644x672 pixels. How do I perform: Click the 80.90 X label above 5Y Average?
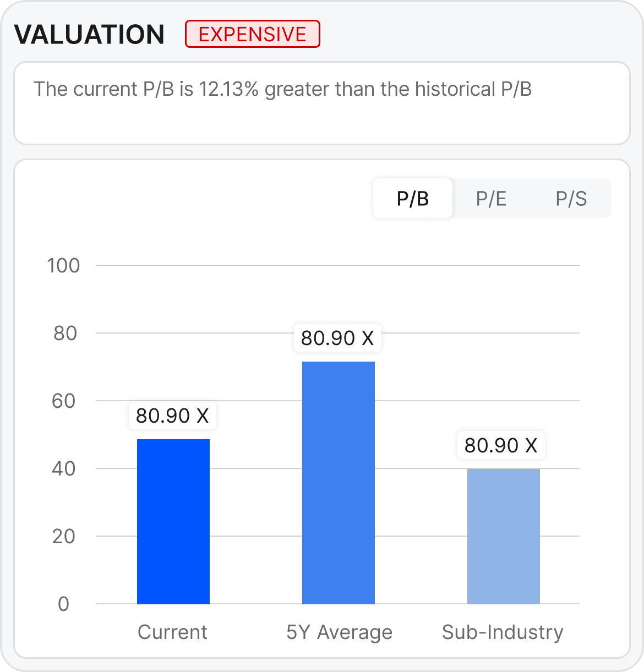click(337, 338)
